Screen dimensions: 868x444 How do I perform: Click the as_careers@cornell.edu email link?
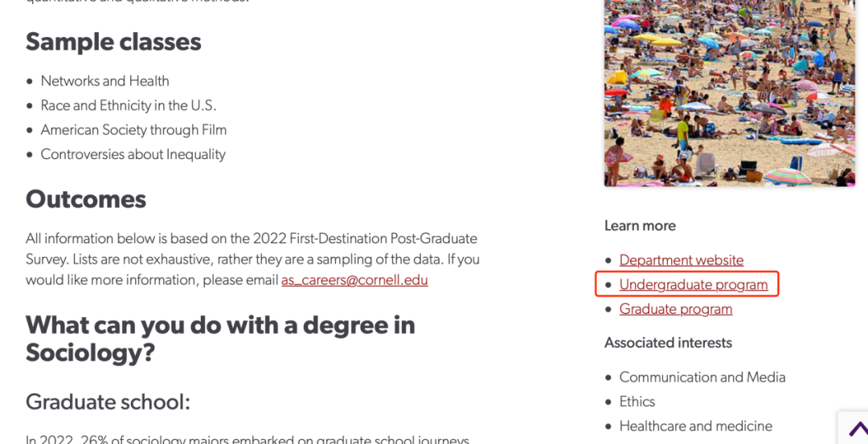354,279
